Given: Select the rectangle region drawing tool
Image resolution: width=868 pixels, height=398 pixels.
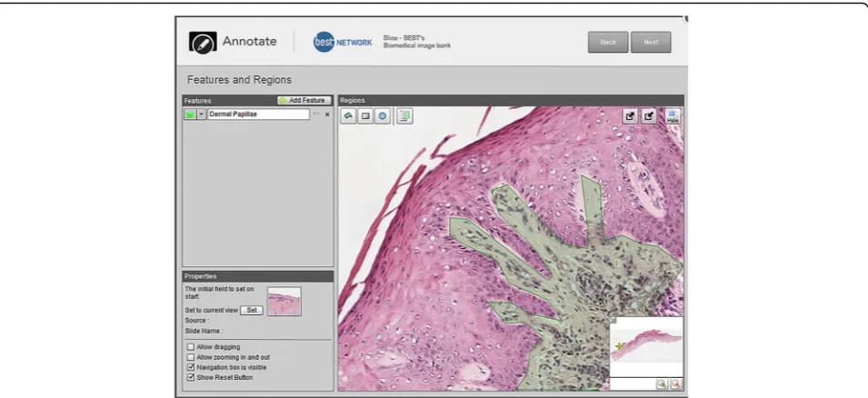Looking at the screenshot, I should (365, 116).
